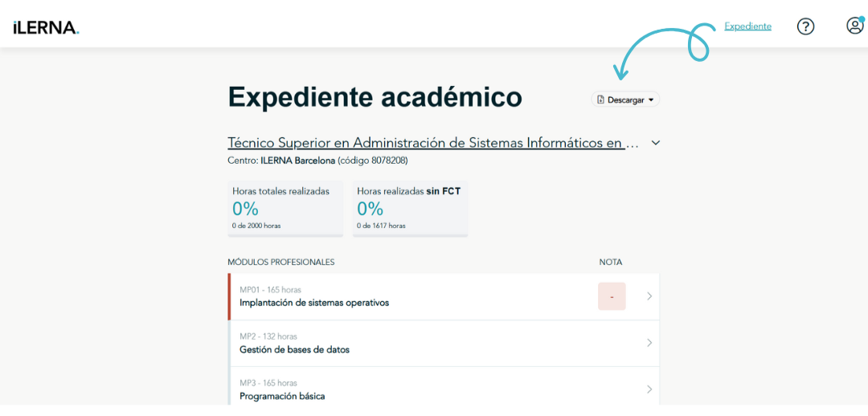Open the Descargar dropdown button
This screenshot has width=868, height=416.
625,100
